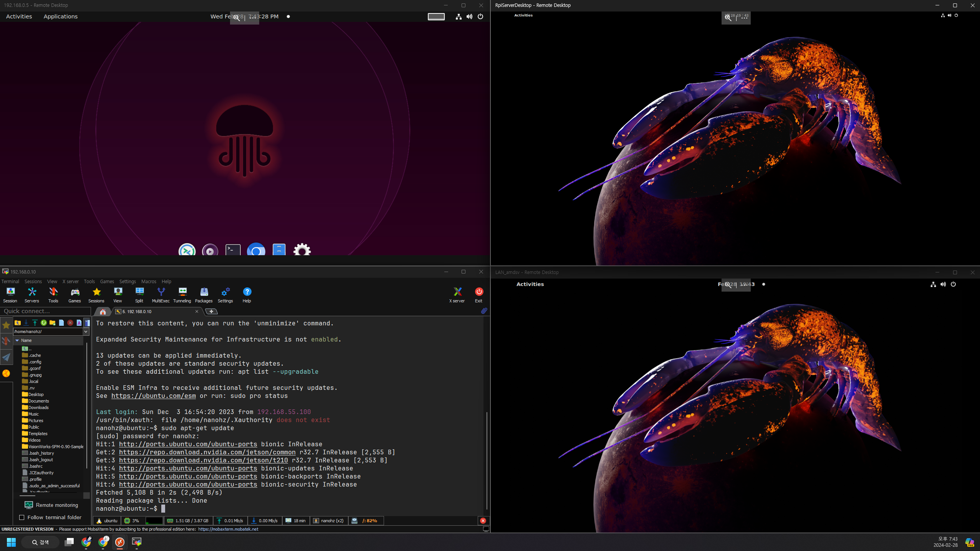Collapse the Name column header arrow
This screenshot has height=551, width=980.
17,340
